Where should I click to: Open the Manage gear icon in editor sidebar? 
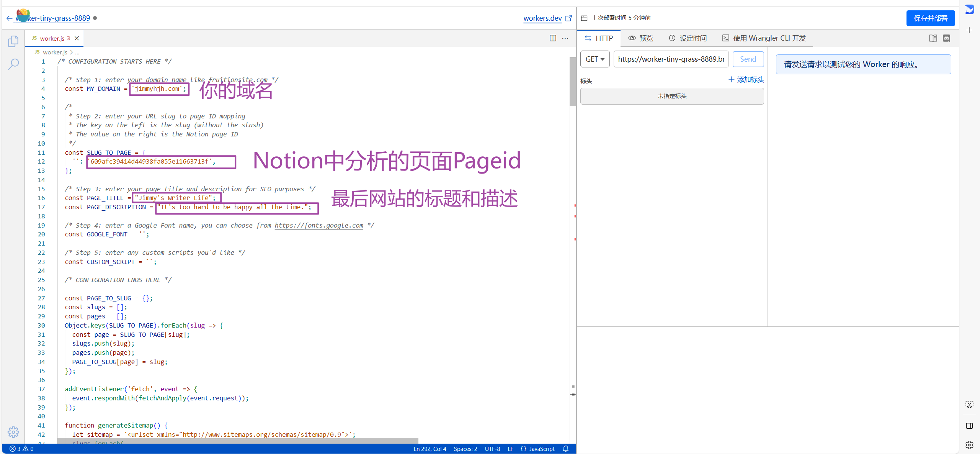13,432
